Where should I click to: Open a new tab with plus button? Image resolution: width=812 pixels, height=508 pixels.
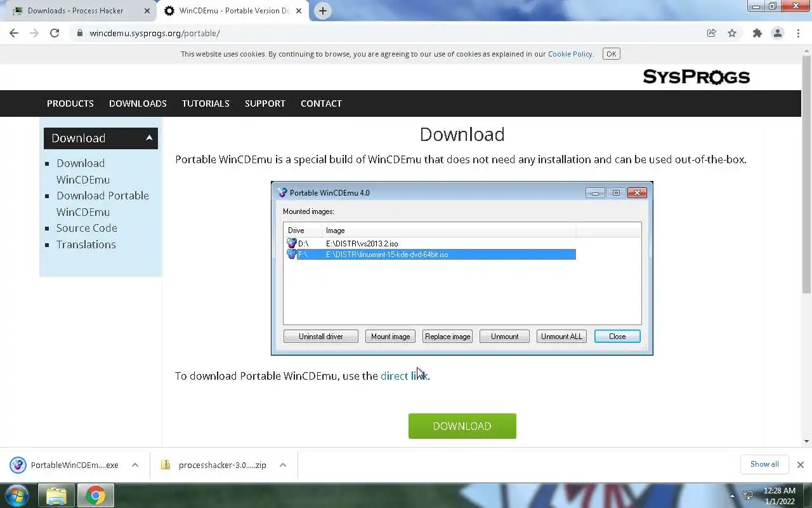(x=323, y=11)
